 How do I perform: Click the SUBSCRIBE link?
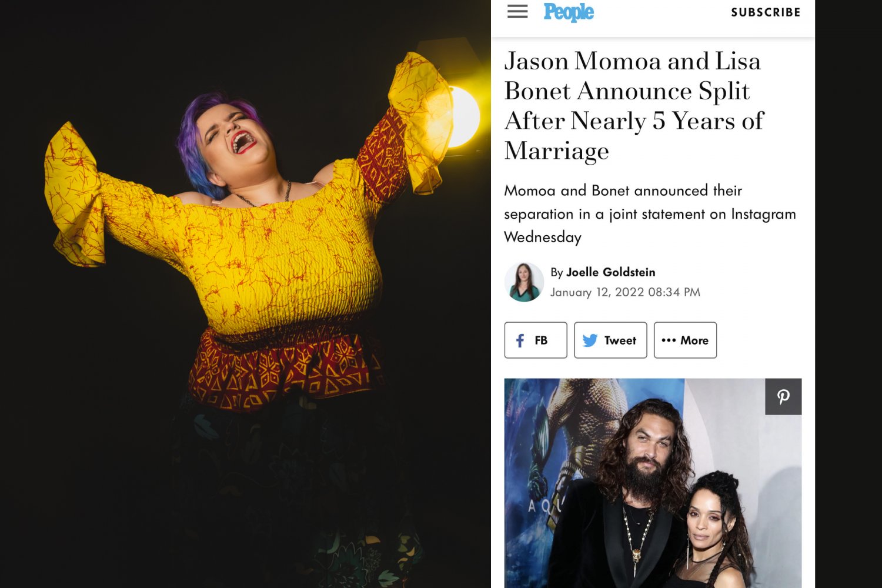point(766,12)
